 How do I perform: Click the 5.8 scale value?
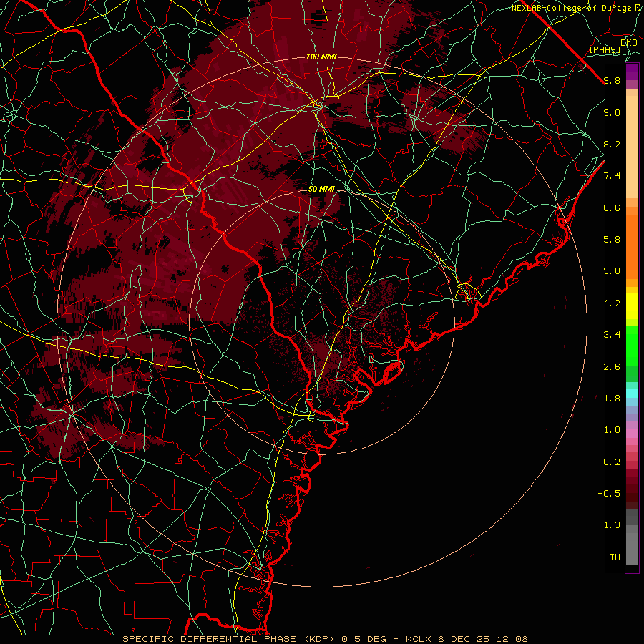point(612,240)
